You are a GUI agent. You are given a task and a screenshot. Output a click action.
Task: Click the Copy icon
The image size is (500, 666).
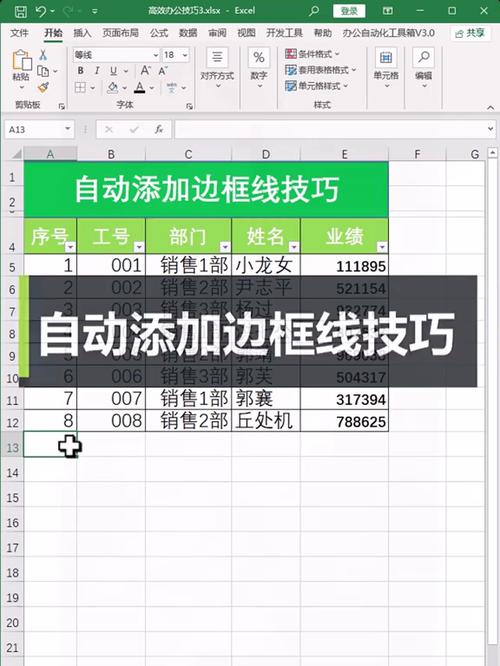click(x=43, y=71)
